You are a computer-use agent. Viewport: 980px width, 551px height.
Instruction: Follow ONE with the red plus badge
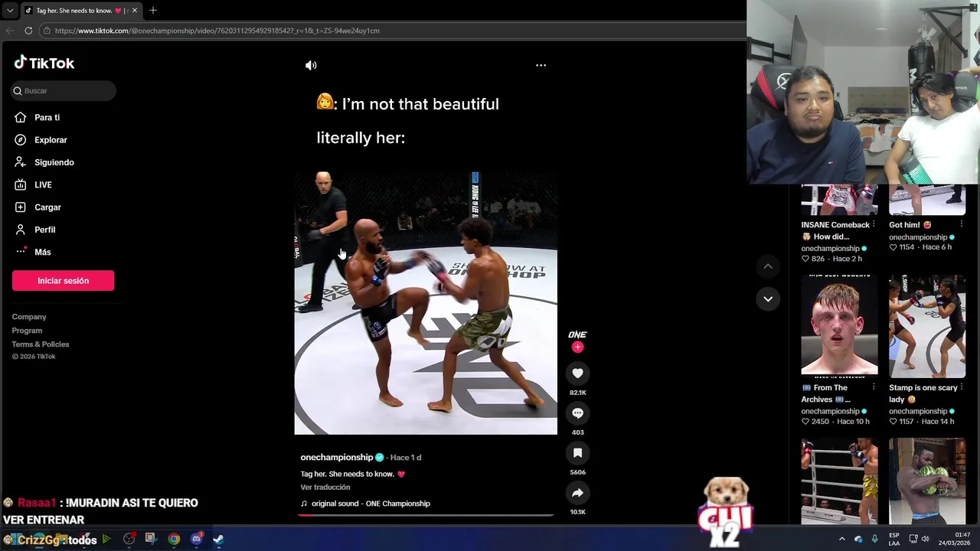[577, 347]
